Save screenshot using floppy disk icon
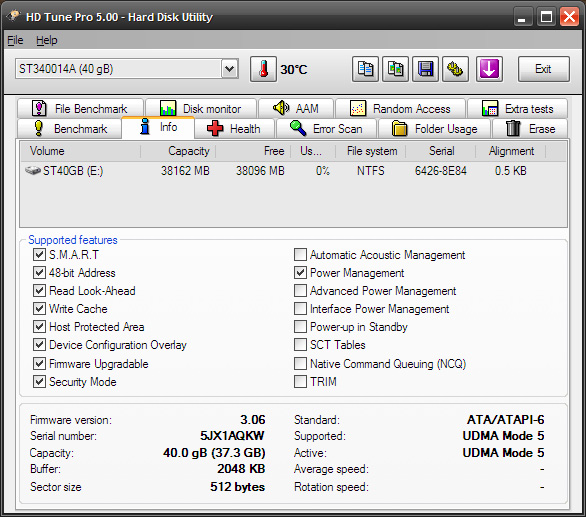The image size is (586, 517). 425,69
